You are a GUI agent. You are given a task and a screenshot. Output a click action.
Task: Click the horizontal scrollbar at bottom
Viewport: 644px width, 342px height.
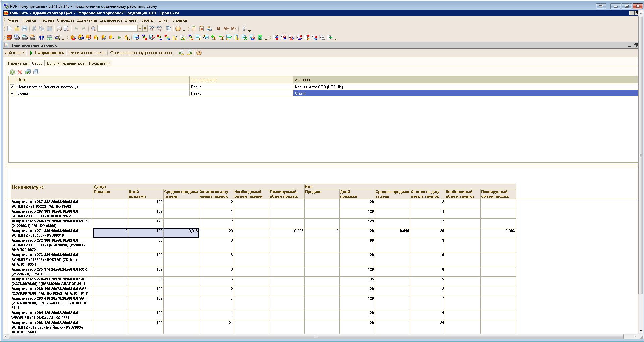tap(315, 336)
